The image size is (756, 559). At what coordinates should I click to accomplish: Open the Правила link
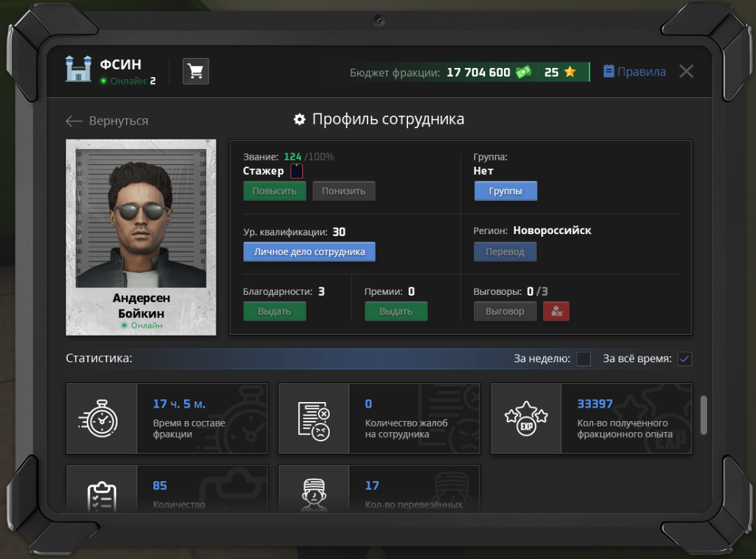tap(634, 71)
